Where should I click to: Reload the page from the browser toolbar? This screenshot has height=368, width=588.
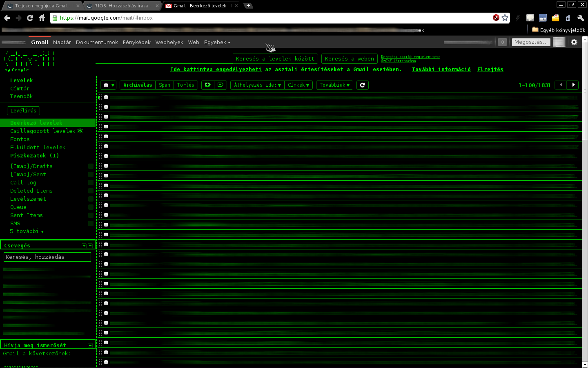click(x=30, y=18)
